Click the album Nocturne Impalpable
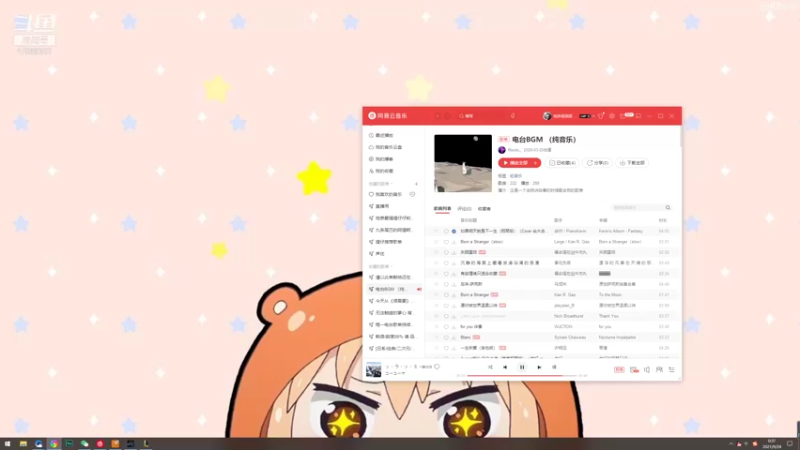The image size is (800, 450). pyautogui.click(x=617, y=337)
